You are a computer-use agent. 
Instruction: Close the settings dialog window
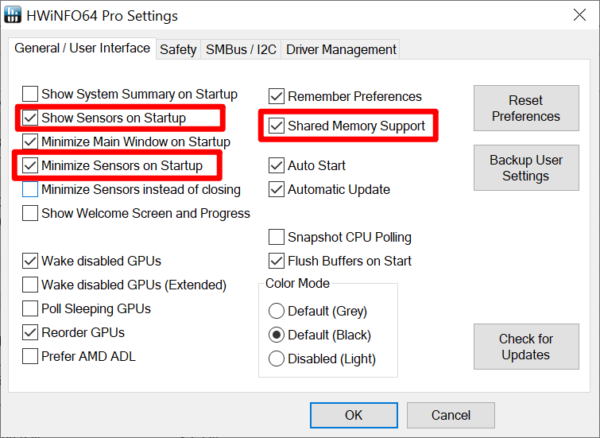577,15
